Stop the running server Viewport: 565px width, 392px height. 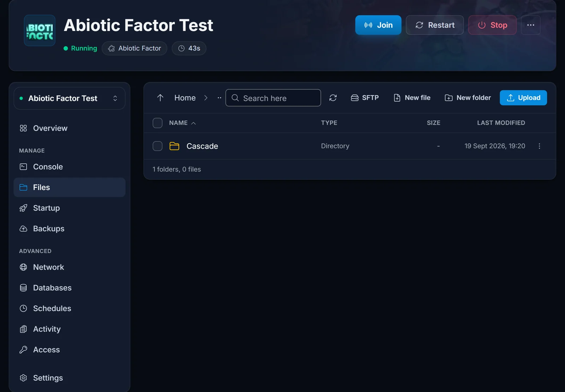click(x=492, y=25)
